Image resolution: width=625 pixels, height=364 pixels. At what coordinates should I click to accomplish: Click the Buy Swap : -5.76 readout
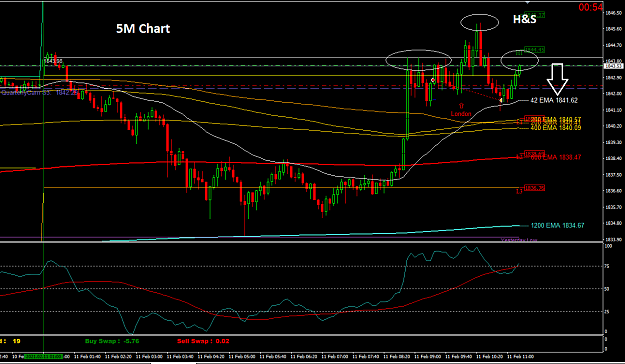tap(112, 341)
